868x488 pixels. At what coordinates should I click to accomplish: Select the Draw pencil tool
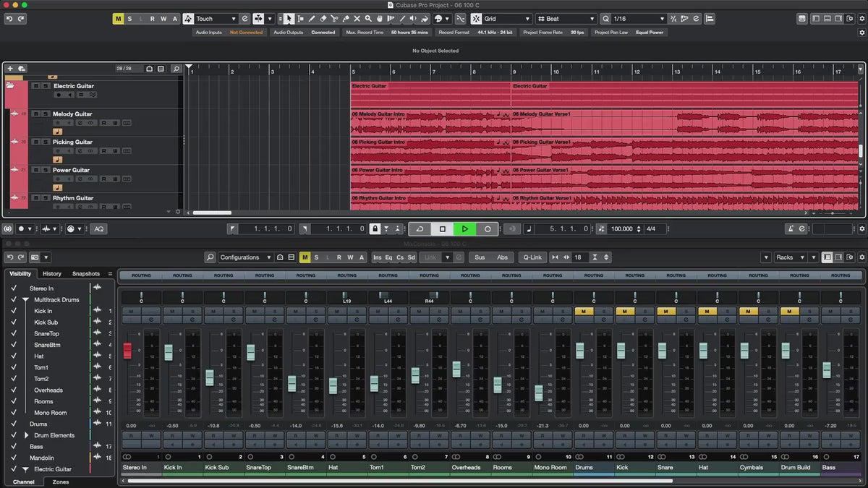tap(312, 19)
